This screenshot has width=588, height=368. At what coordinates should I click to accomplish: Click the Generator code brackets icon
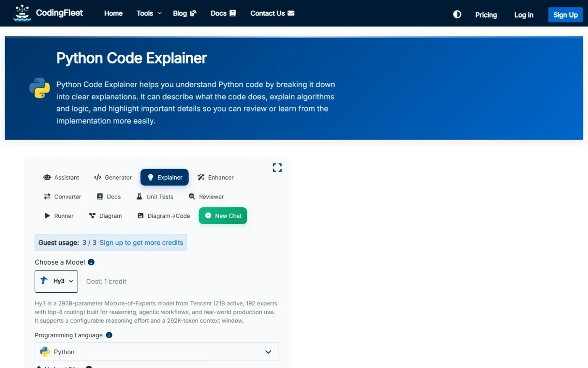tap(97, 177)
